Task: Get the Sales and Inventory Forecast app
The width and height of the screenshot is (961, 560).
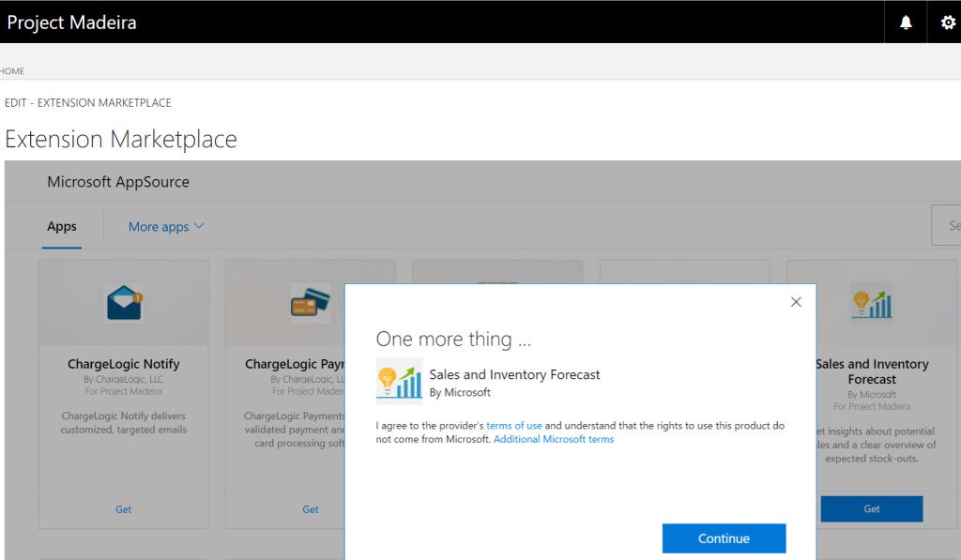Action: pos(872,508)
